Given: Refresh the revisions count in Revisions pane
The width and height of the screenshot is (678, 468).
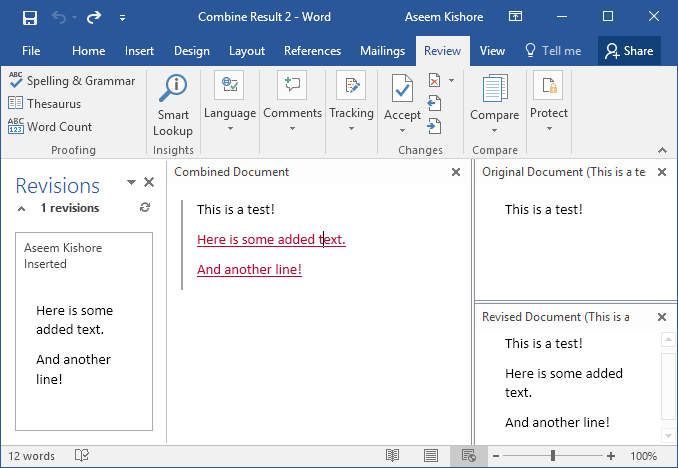Looking at the screenshot, I should (145, 208).
